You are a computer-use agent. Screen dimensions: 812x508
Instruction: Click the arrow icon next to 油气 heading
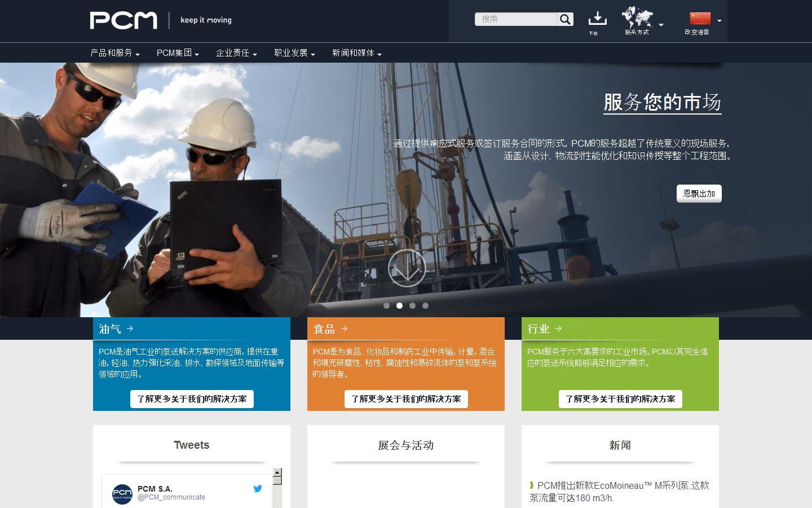pyautogui.click(x=130, y=329)
